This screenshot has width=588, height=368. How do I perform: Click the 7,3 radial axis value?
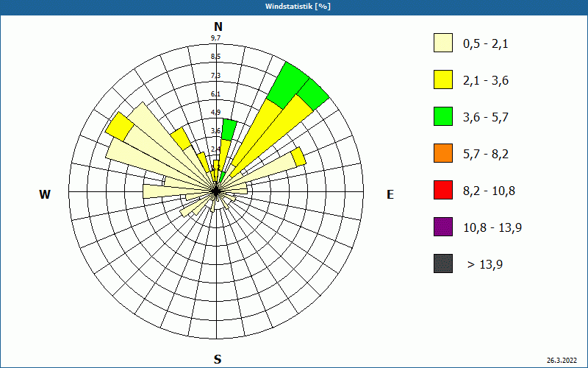pyautogui.click(x=215, y=76)
